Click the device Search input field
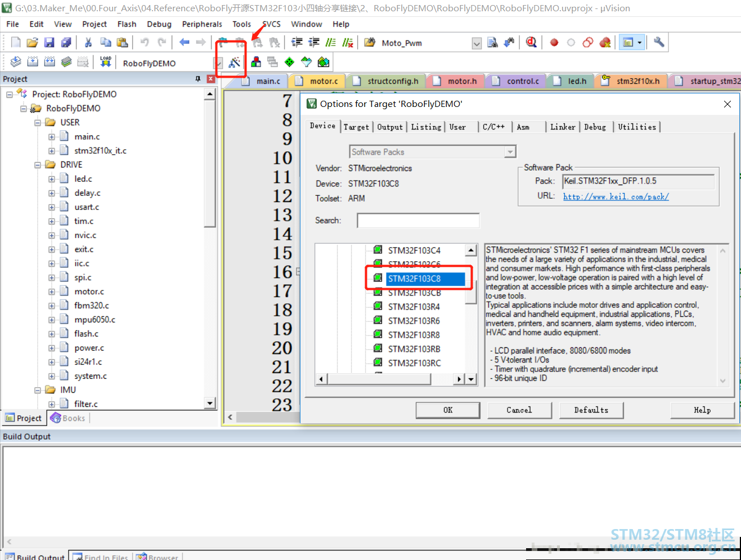Screen dimensions: 741x560 (x=418, y=221)
